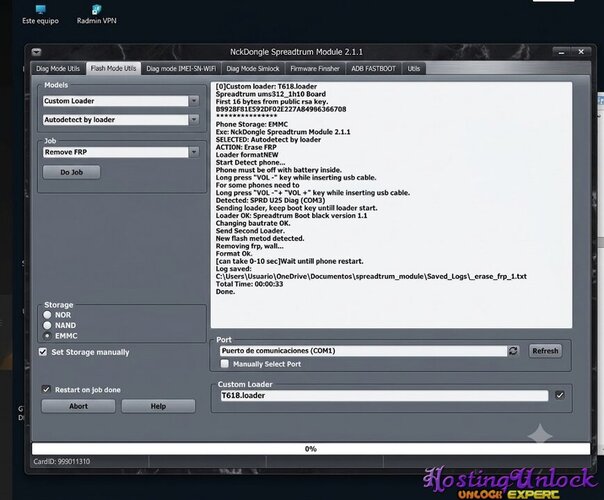Click log line 'Spreadtrum ums312_1h10 Board'
The height and width of the screenshot is (500, 604).
click(271, 94)
